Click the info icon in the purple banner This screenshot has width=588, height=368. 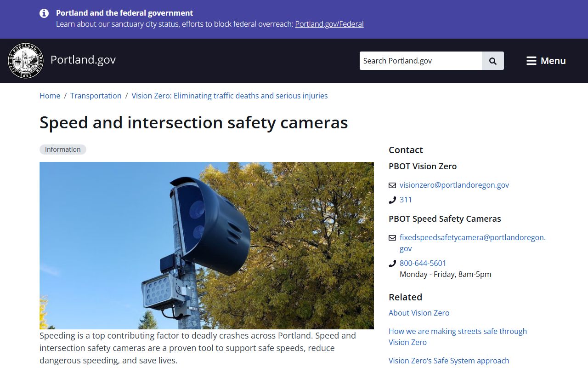pos(44,13)
